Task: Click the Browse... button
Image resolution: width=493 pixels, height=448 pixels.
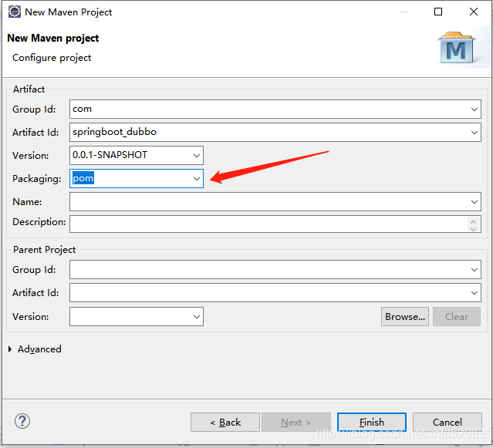Action: (x=405, y=317)
